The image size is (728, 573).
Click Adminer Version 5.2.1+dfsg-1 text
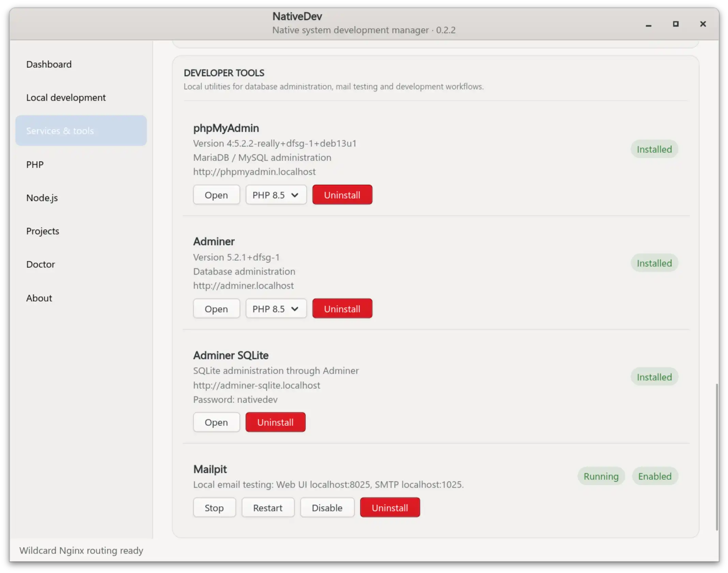236,257
